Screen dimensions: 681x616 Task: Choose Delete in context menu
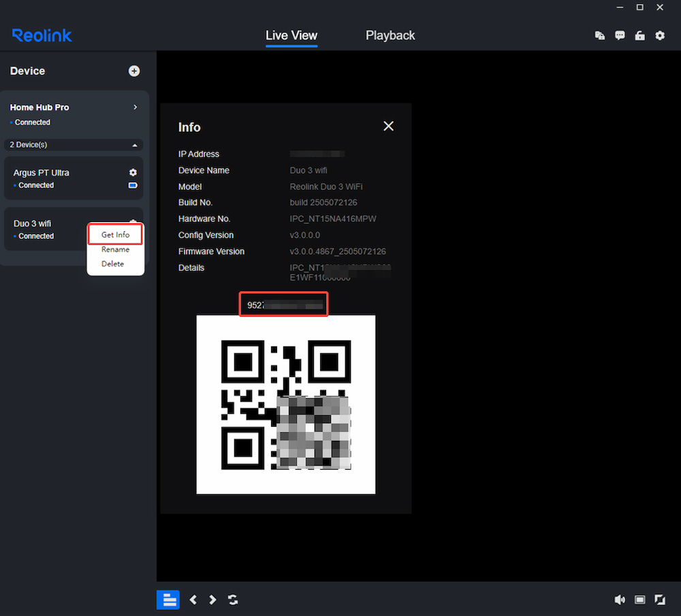pos(113,263)
